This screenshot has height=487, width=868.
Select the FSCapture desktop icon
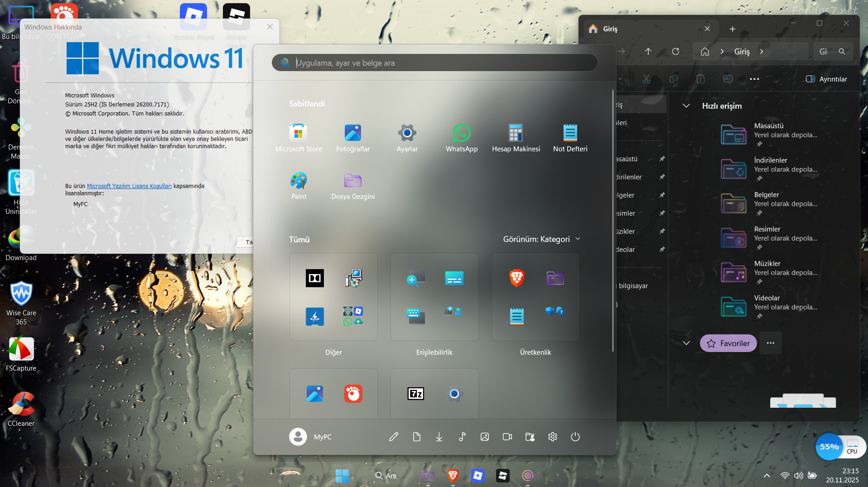pos(21,354)
